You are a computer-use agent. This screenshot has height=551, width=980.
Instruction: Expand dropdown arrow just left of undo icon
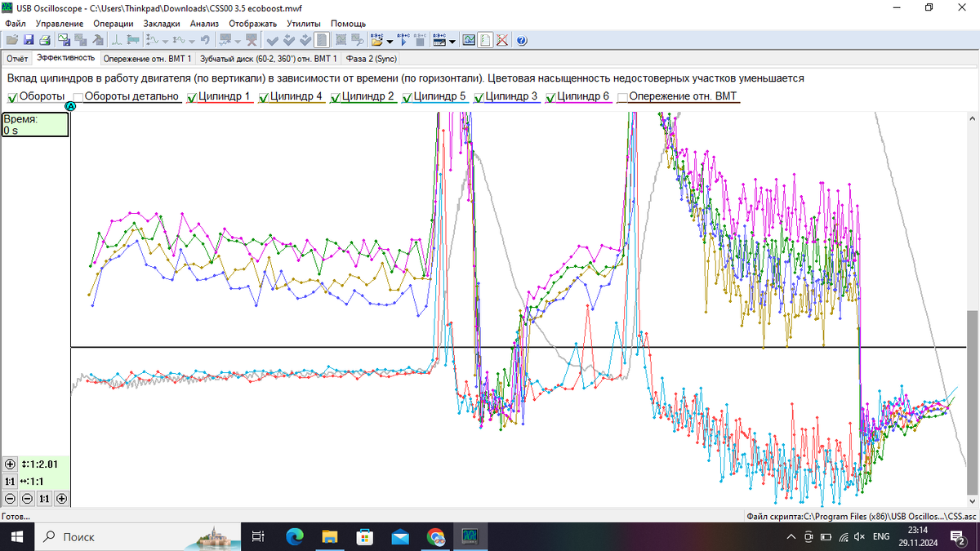192,40
